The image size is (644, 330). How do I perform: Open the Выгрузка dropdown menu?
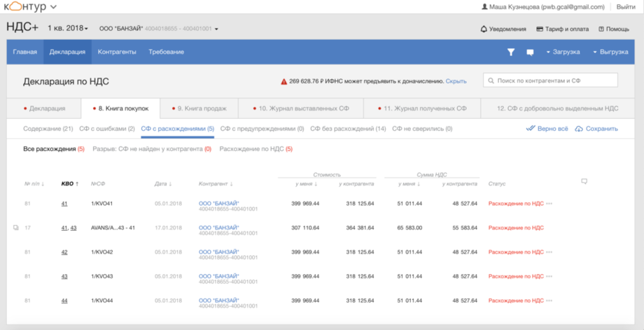click(609, 52)
